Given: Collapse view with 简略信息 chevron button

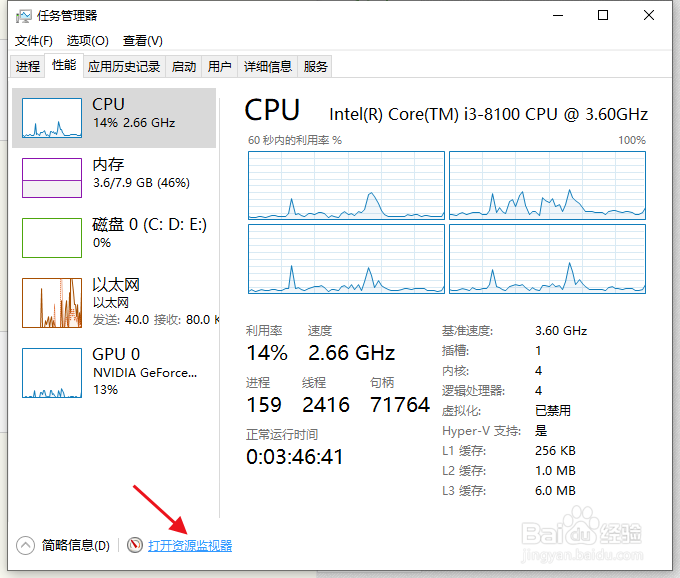Looking at the screenshot, I should (26, 545).
